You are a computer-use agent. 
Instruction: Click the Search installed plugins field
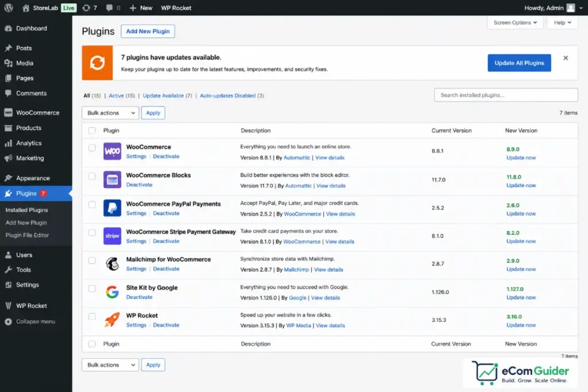tap(506, 95)
